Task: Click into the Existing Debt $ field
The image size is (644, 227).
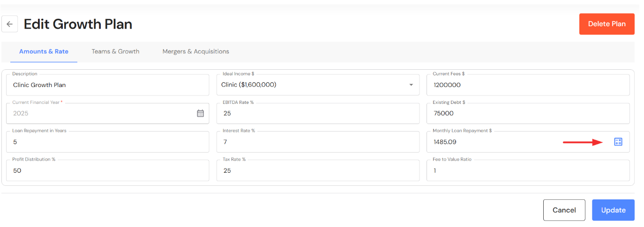Action: point(528,113)
